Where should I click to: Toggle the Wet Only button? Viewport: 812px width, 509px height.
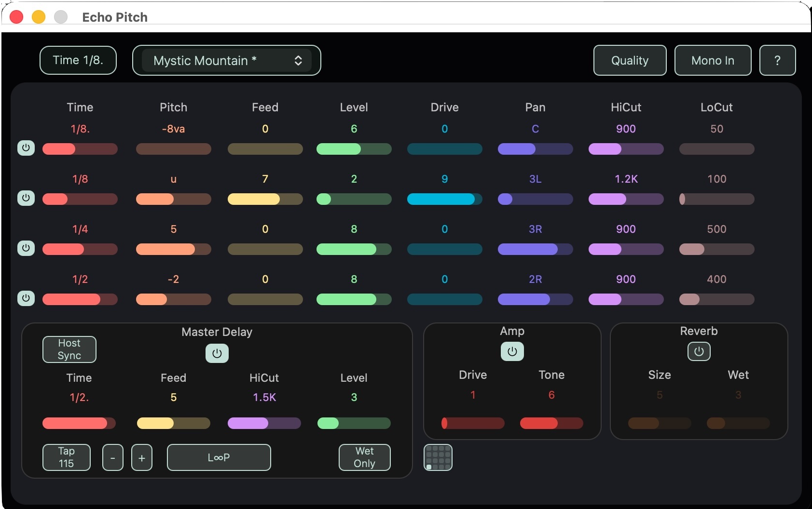coord(365,457)
